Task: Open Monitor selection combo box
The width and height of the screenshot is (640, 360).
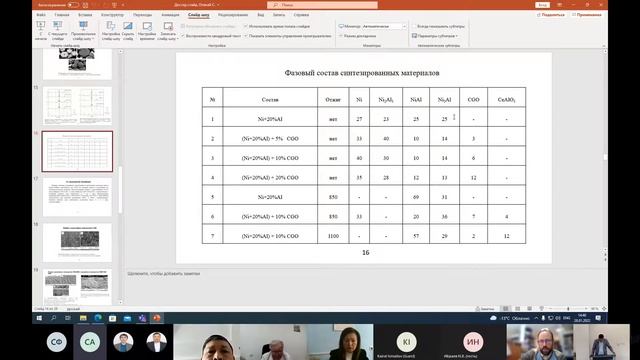Action: point(384,26)
